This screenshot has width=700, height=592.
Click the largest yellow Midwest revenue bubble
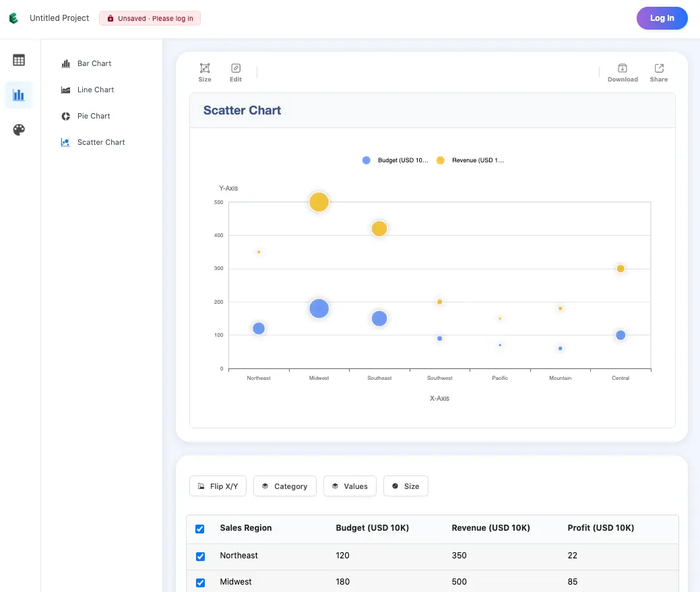[319, 202]
